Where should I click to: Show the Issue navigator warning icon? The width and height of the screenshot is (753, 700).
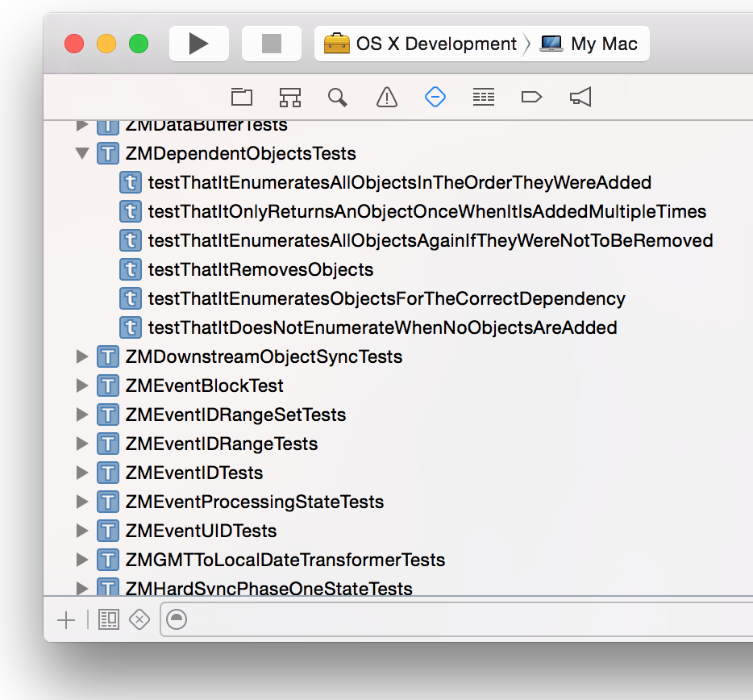(x=387, y=98)
